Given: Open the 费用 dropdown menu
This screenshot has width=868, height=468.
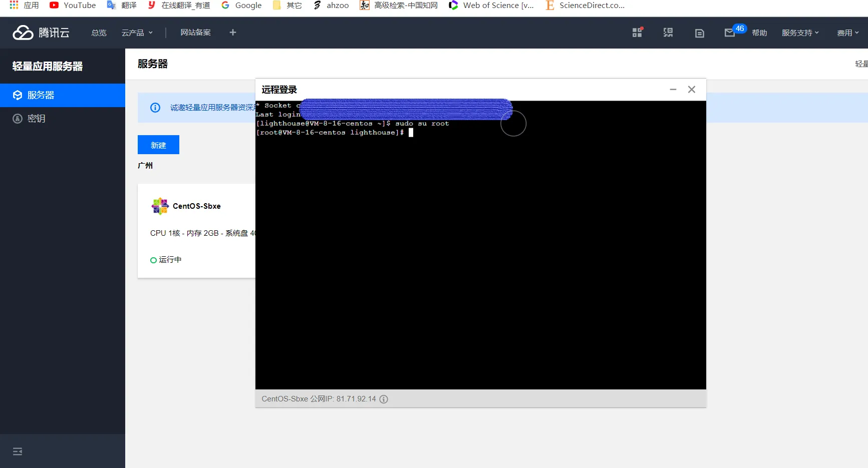Looking at the screenshot, I should click(847, 33).
